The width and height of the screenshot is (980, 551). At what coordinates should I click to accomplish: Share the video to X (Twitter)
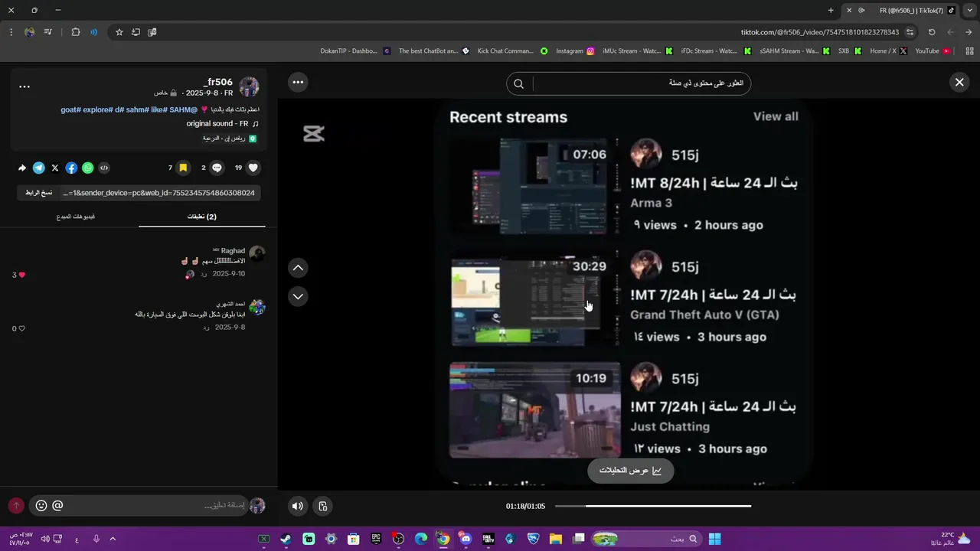54,168
